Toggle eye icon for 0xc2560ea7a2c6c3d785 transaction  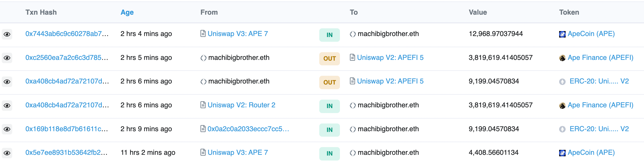pyautogui.click(x=7, y=58)
